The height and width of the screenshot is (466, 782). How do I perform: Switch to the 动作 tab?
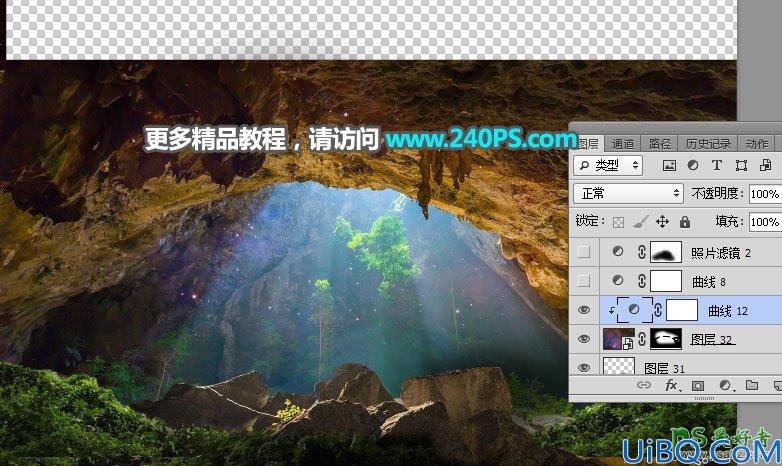757,144
